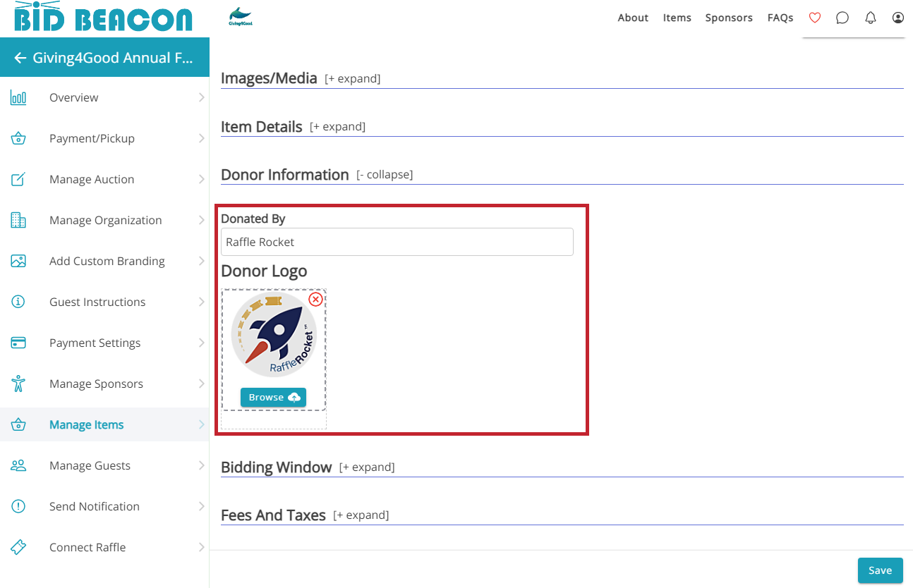913x588 pixels.
Task: Collapse the Donor Information section
Action: click(x=385, y=175)
